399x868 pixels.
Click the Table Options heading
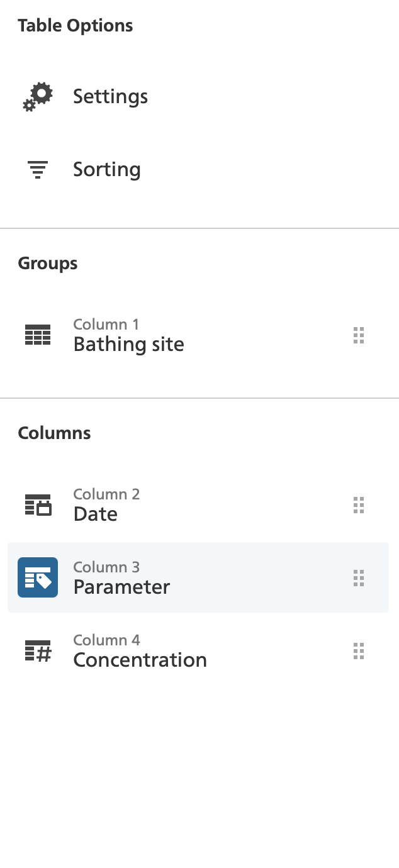pyautogui.click(x=76, y=25)
